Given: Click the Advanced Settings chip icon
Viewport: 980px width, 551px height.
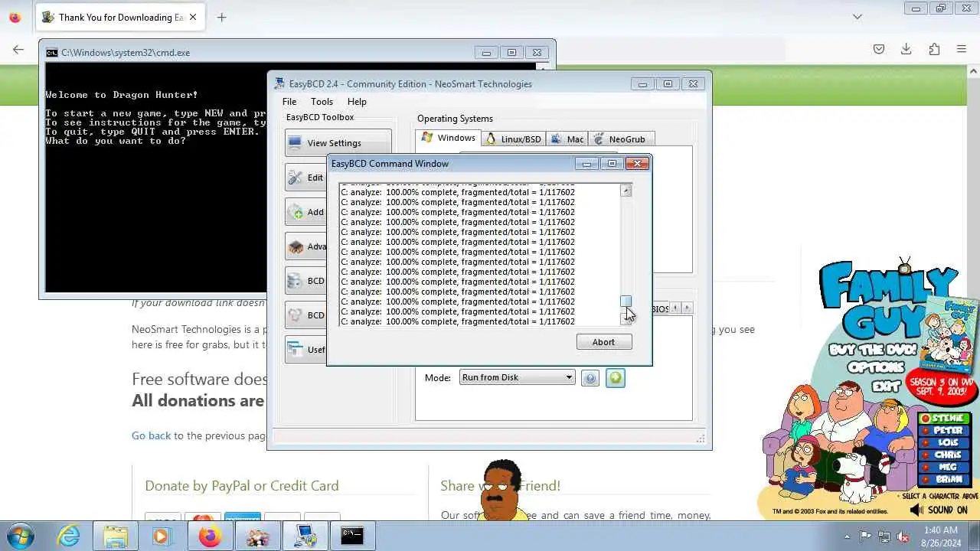Looking at the screenshot, I should [x=296, y=246].
